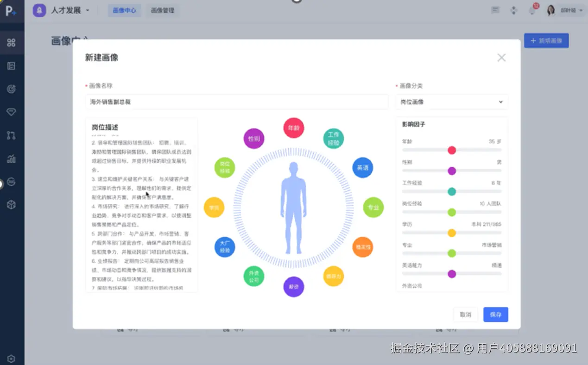This screenshot has height=365, width=588.
Task: Open the diamond sidebar icon
Action: pos(12,112)
